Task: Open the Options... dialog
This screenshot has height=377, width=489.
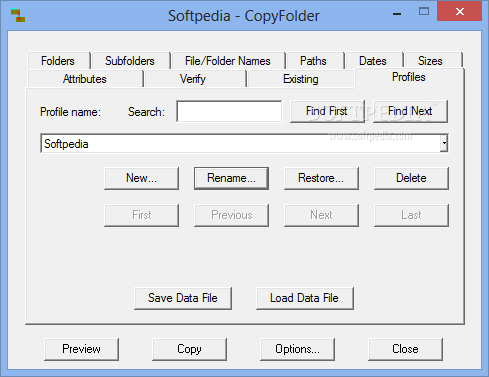Action: pyautogui.click(x=297, y=349)
